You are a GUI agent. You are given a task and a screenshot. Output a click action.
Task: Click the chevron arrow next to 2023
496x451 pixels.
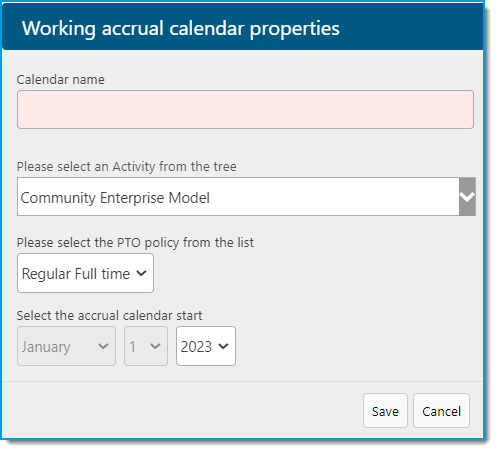[x=223, y=346]
